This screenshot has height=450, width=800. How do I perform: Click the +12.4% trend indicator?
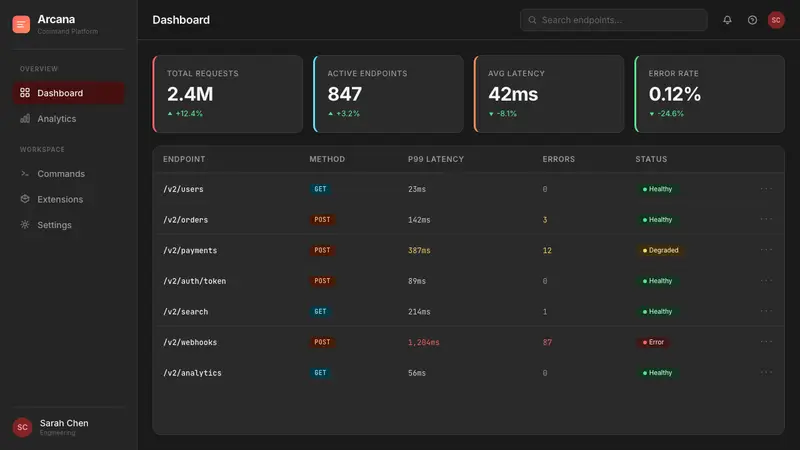185,113
